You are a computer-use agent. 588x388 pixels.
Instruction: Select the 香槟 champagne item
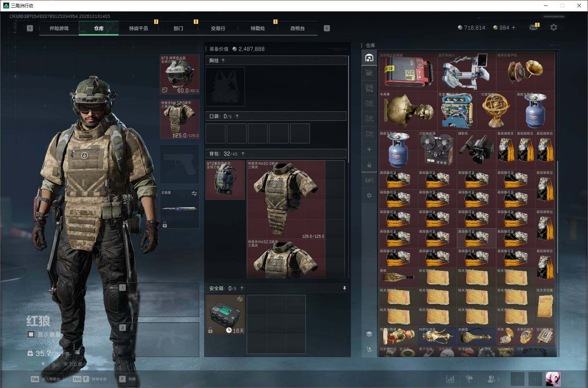(x=398, y=277)
